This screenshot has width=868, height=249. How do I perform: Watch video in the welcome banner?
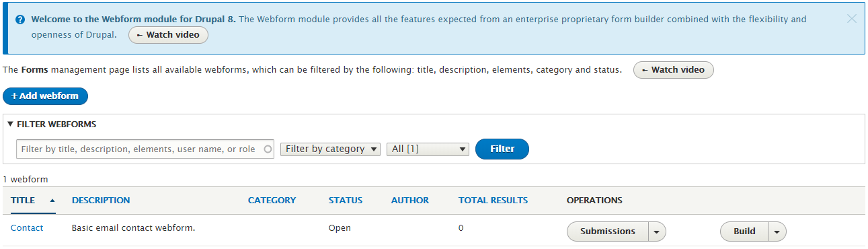pyautogui.click(x=168, y=35)
